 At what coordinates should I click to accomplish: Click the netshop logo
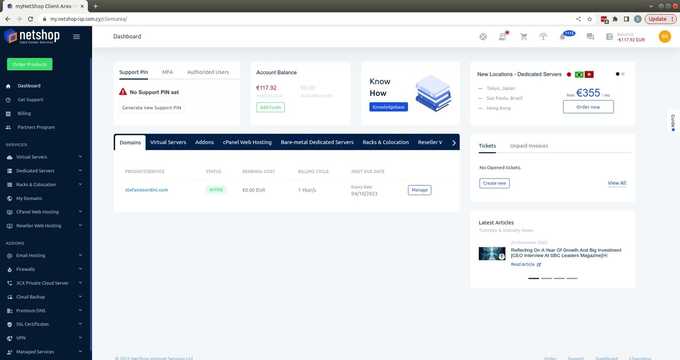(x=32, y=36)
